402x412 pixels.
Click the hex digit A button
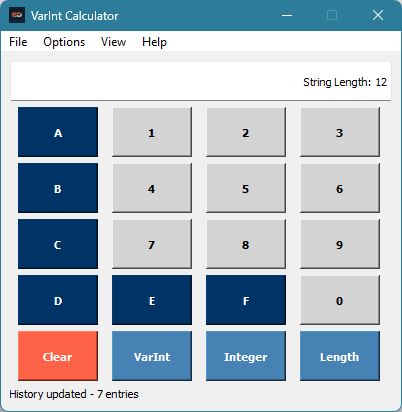(x=58, y=132)
